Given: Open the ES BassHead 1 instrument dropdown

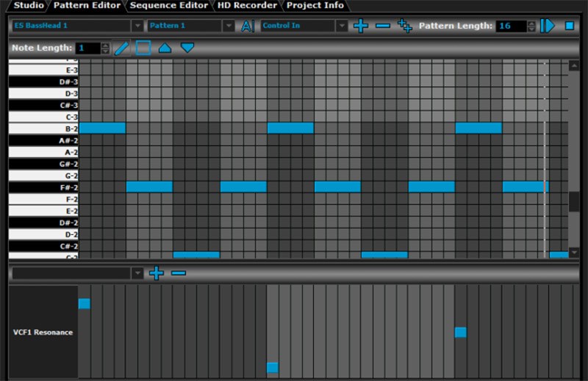Looking at the screenshot, I should (x=137, y=26).
